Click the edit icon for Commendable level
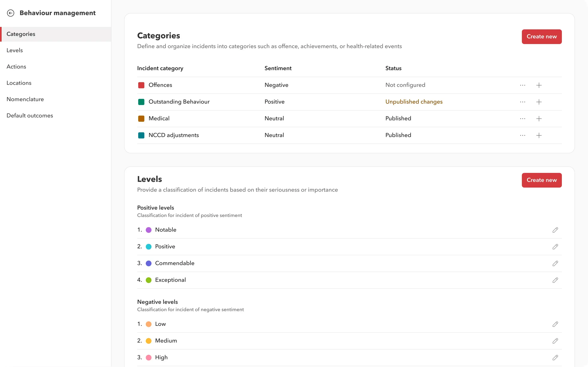Viewport: 588px width, 367px height. [x=555, y=263]
